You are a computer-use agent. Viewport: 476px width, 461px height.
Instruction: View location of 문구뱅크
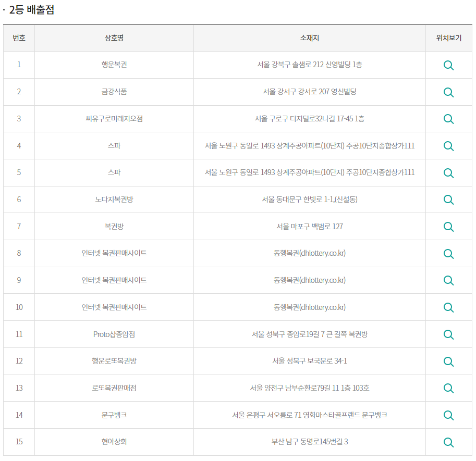[x=448, y=415]
